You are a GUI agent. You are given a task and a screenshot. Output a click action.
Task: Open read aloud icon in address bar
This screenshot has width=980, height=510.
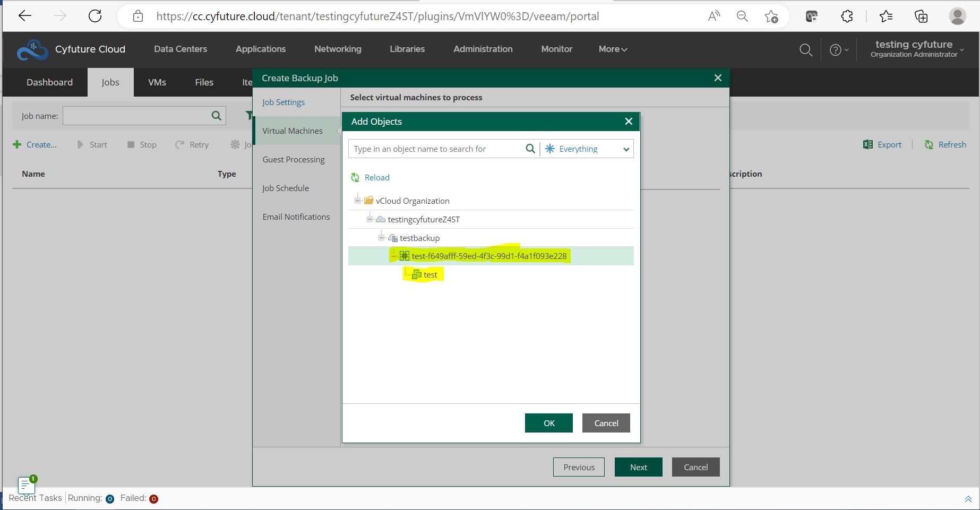coord(714,16)
